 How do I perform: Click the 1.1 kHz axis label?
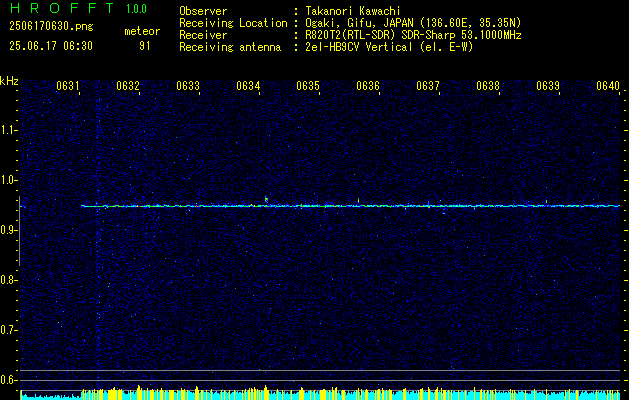click(8, 130)
